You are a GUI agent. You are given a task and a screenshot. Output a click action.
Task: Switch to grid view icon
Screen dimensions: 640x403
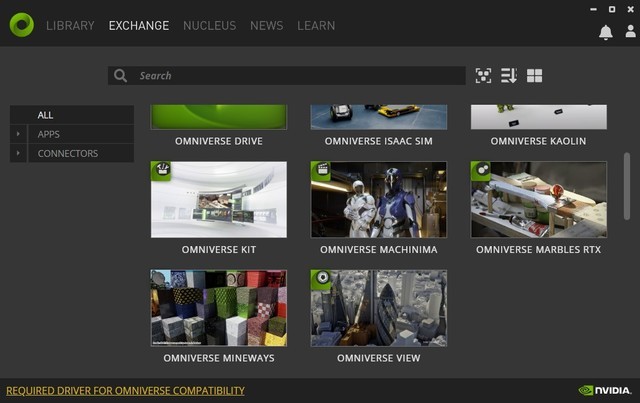534,76
